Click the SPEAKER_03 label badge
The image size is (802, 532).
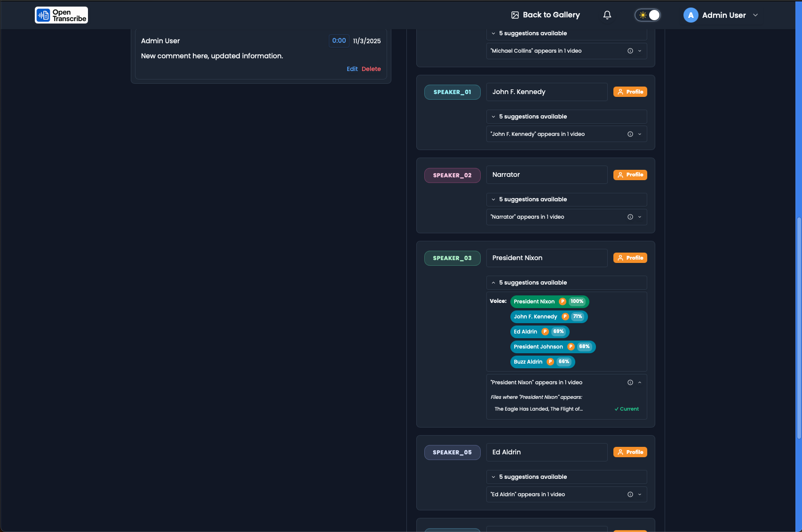[x=453, y=258]
